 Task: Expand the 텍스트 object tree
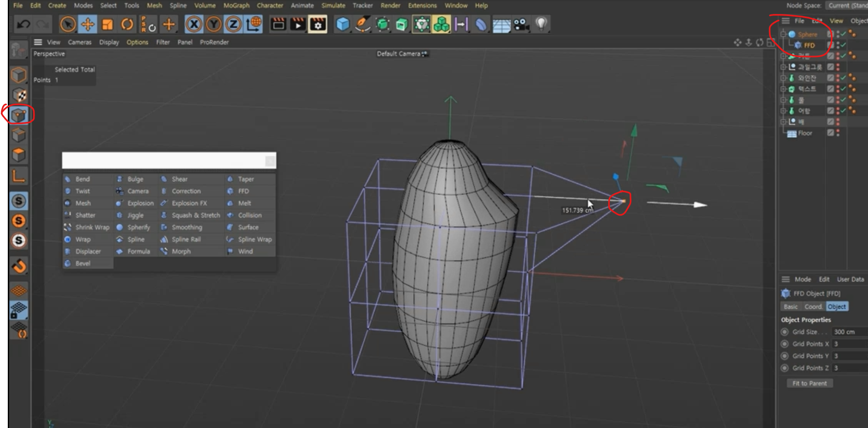[x=783, y=89]
